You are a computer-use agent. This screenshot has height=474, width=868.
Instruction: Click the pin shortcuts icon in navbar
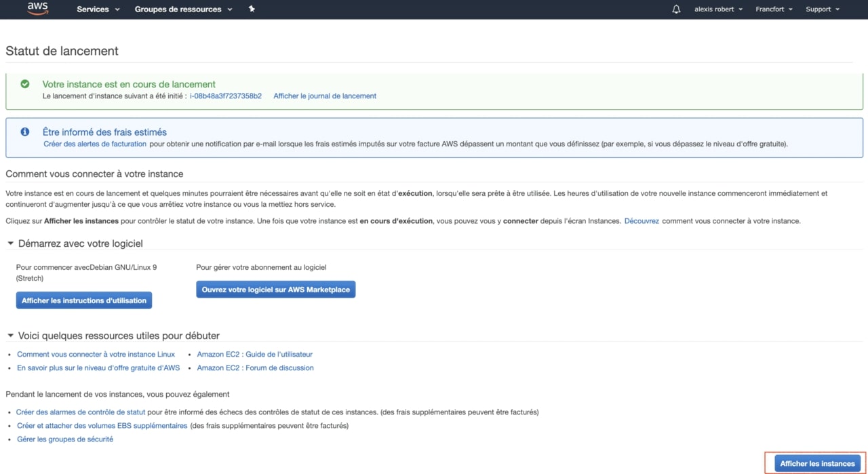coord(252,9)
